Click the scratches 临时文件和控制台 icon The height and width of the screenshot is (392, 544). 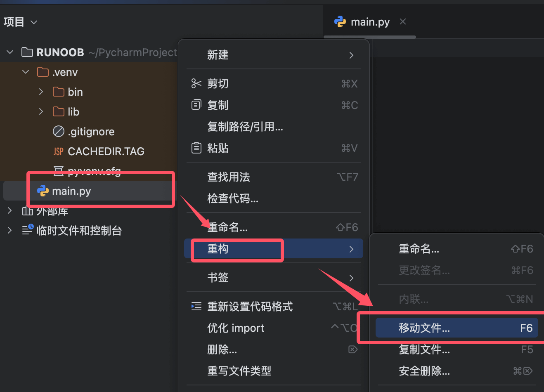28,230
